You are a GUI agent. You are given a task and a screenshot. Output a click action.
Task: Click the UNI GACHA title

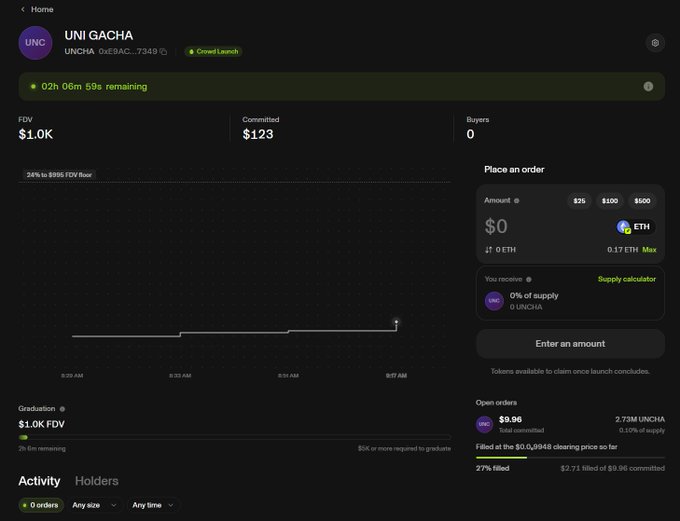[x=99, y=36]
